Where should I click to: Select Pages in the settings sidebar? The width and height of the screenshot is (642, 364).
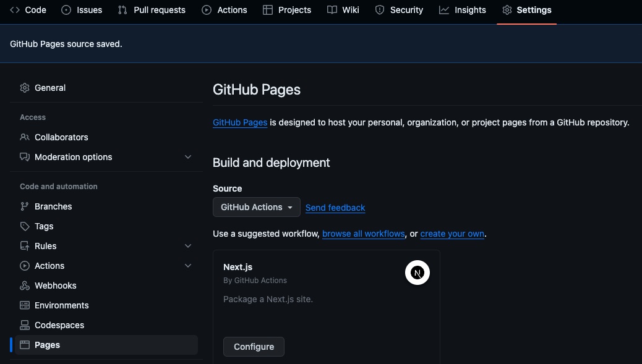pos(47,345)
